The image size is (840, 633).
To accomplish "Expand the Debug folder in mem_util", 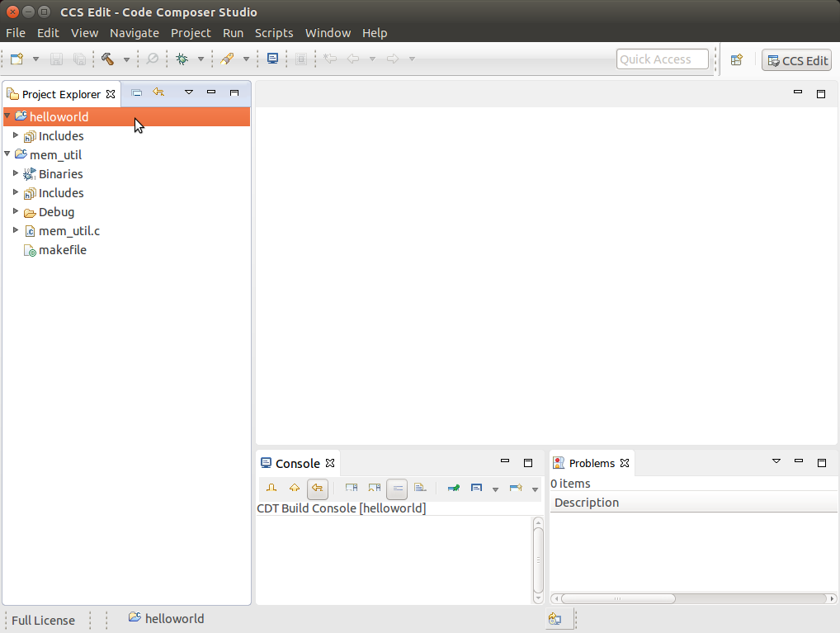I will coord(16,212).
